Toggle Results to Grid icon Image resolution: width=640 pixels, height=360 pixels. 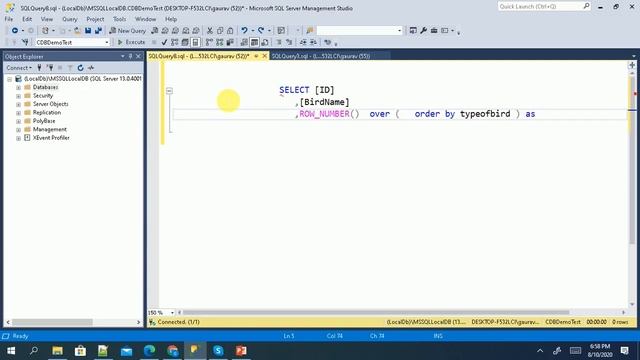(254, 42)
